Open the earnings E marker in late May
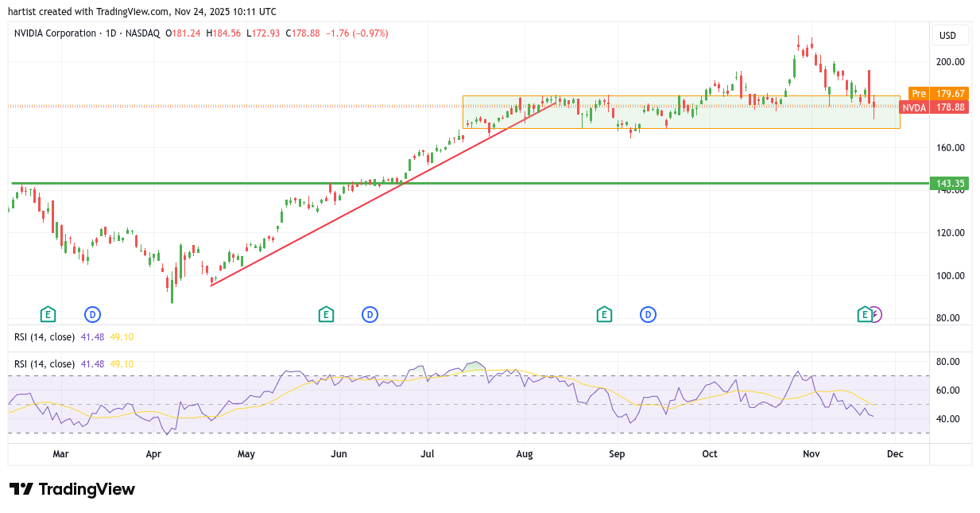This screenshot has width=980, height=513. [325, 314]
